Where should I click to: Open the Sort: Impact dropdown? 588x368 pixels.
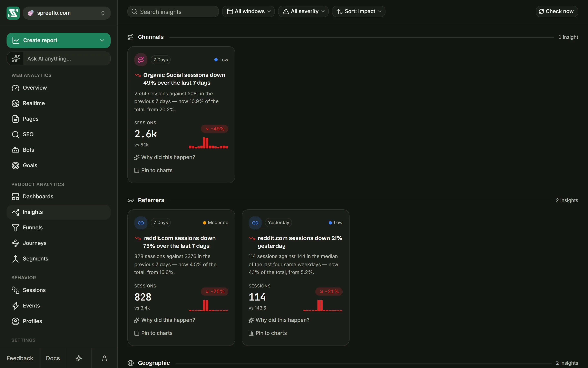click(359, 11)
